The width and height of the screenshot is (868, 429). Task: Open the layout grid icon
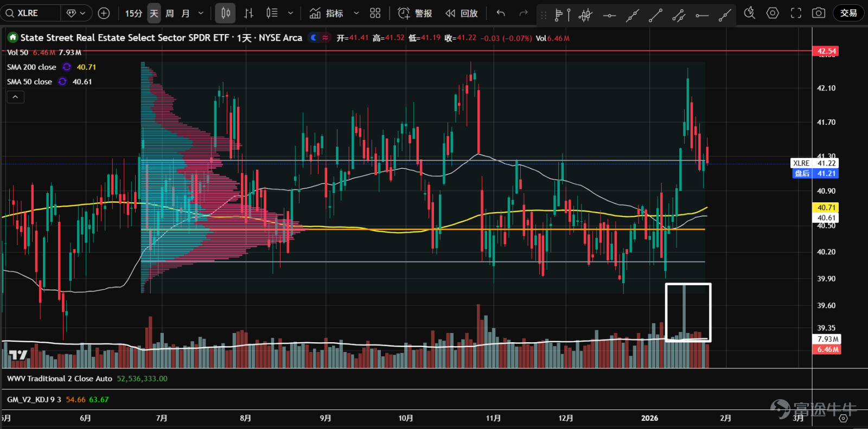pyautogui.click(x=375, y=13)
